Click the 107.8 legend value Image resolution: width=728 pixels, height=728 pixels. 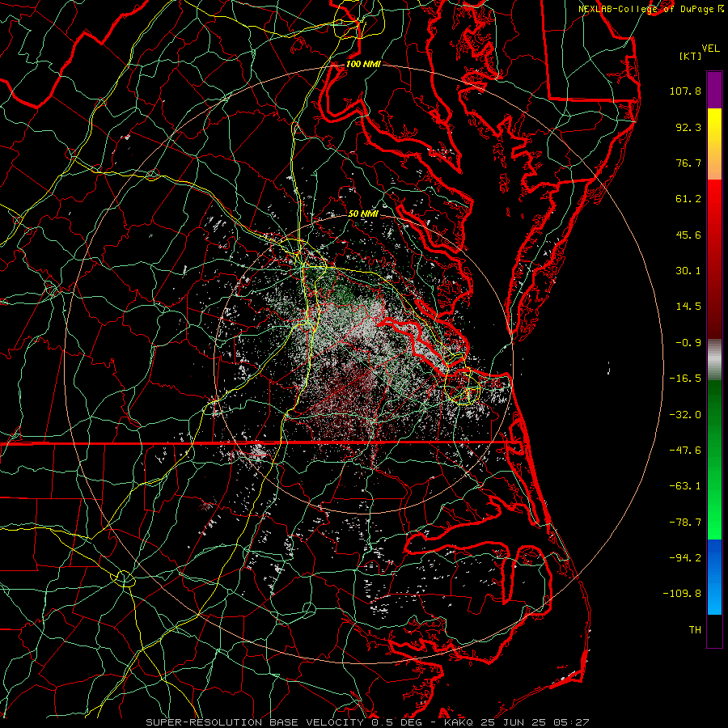click(x=685, y=91)
